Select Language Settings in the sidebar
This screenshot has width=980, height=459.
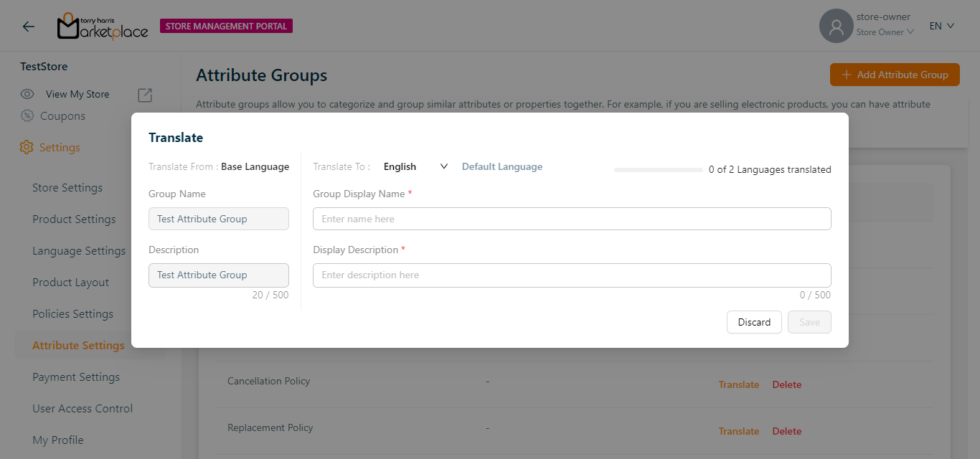click(x=79, y=251)
